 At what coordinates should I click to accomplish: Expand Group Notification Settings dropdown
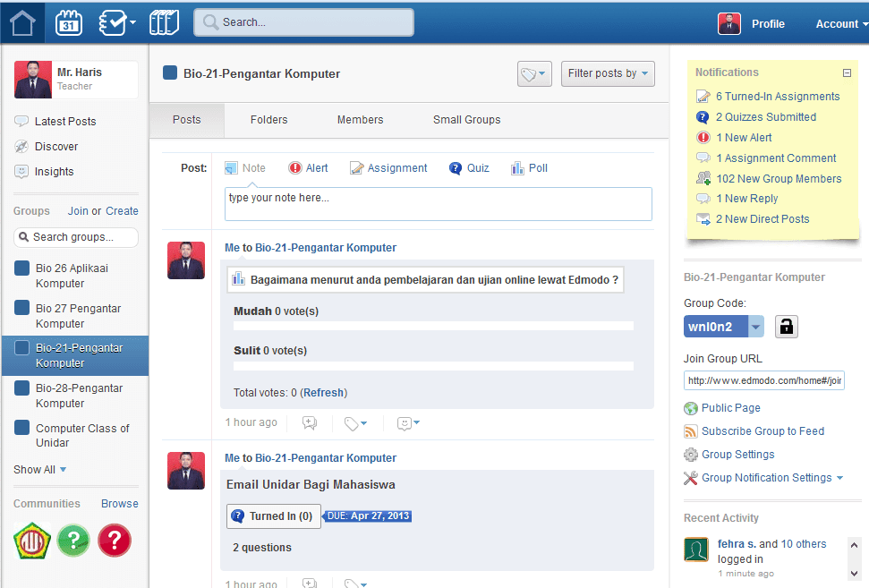coord(771,478)
